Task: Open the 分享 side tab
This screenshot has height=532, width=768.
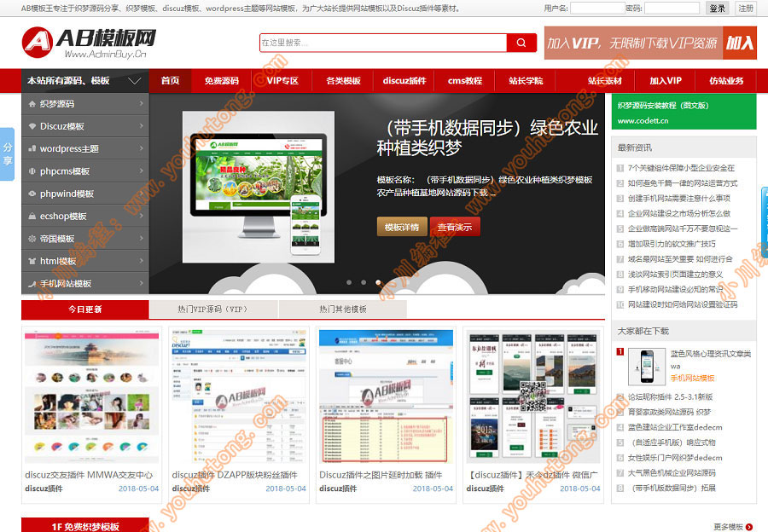Action: coord(8,154)
